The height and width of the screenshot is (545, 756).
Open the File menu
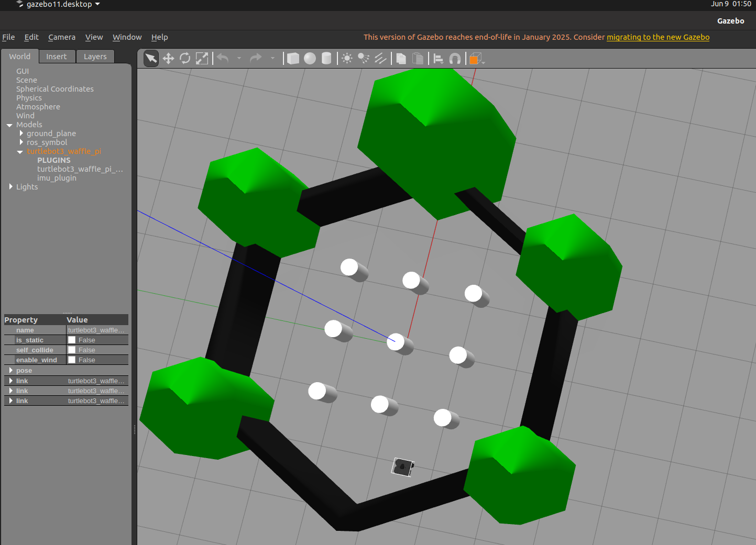coord(8,37)
